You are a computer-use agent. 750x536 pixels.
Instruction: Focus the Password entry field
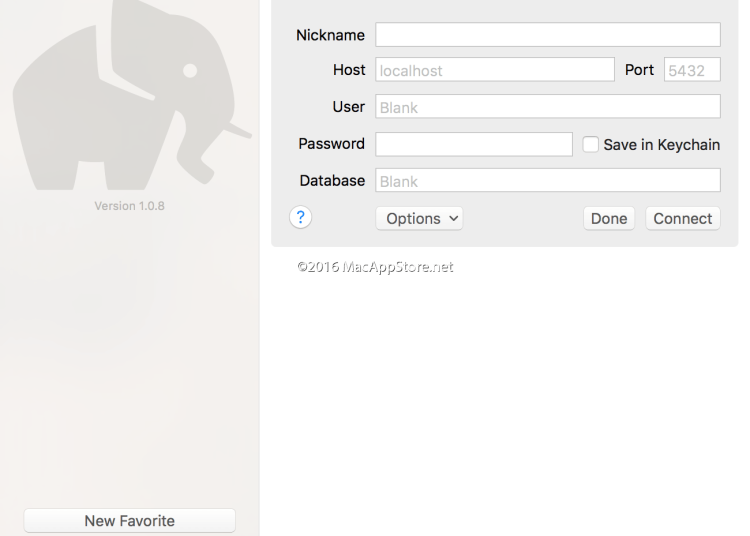coord(473,144)
